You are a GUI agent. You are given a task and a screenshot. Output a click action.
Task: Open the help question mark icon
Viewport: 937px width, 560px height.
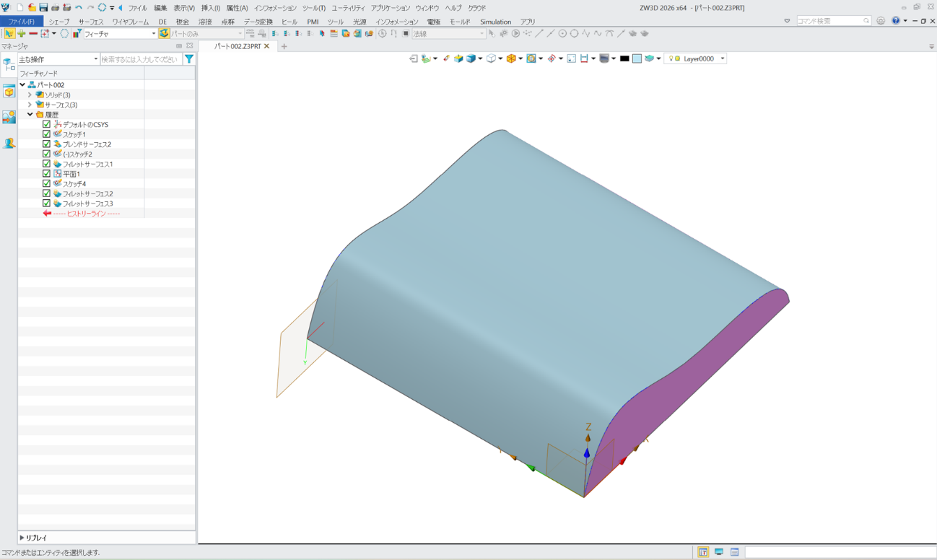point(895,21)
